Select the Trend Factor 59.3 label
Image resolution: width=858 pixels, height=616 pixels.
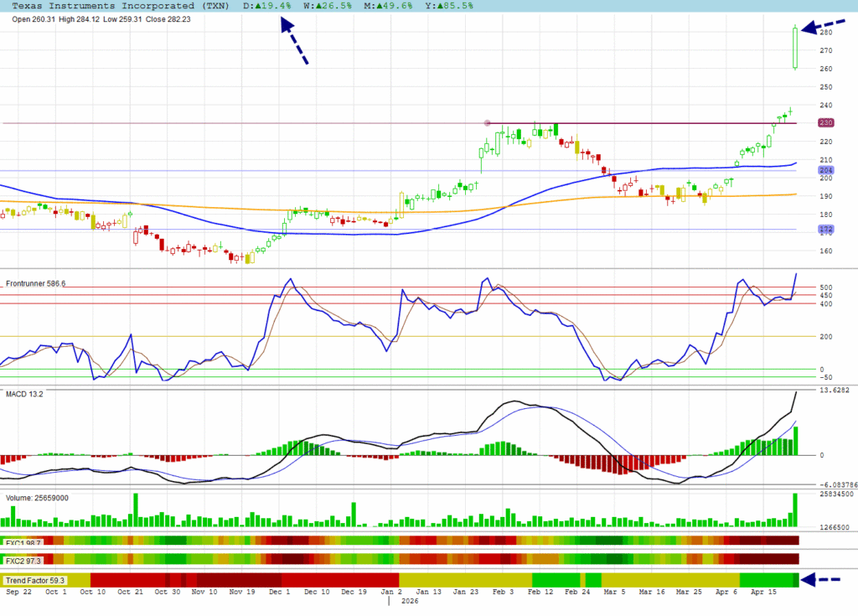(x=34, y=580)
